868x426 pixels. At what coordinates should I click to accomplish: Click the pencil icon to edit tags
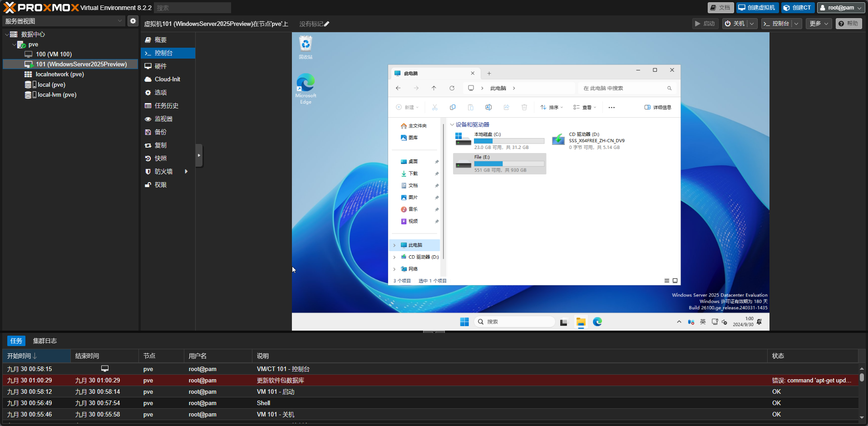pos(326,24)
